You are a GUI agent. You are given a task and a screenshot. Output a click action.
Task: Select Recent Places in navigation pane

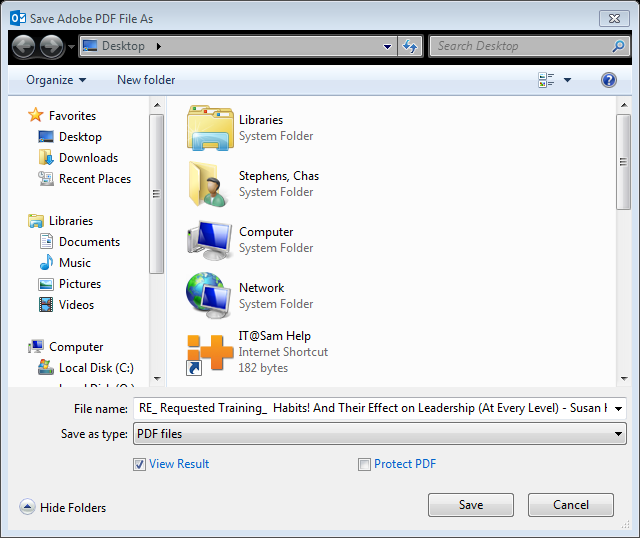(95, 179)
